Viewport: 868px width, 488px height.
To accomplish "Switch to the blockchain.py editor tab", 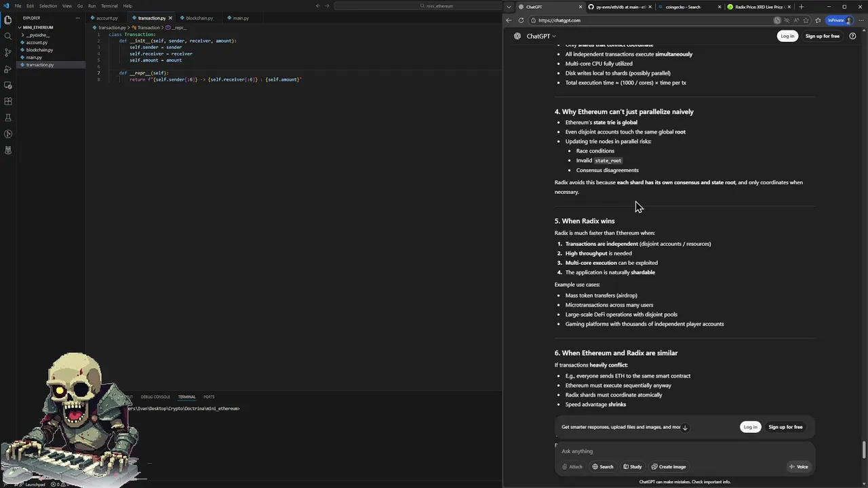I will [x=199, y=18].
